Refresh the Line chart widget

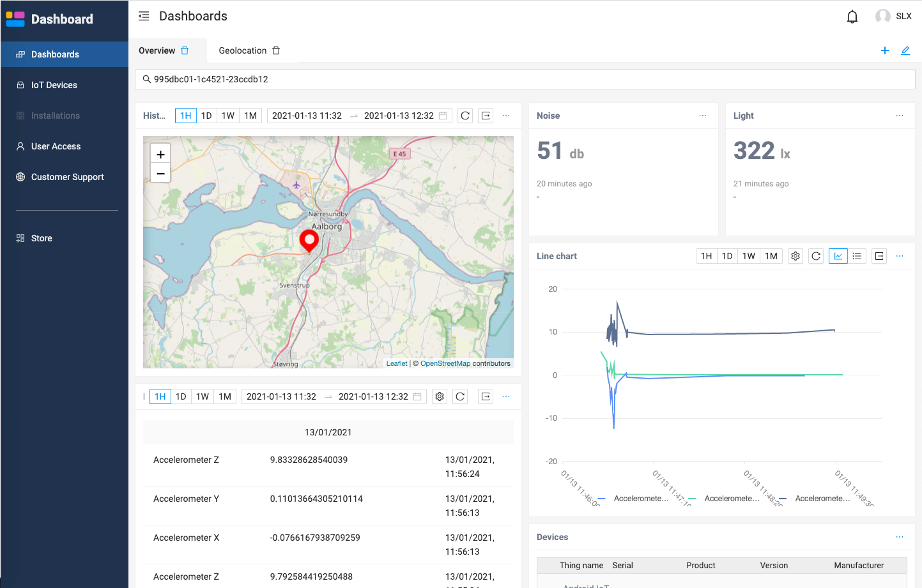pyautogui.click(x=816, y=256)
